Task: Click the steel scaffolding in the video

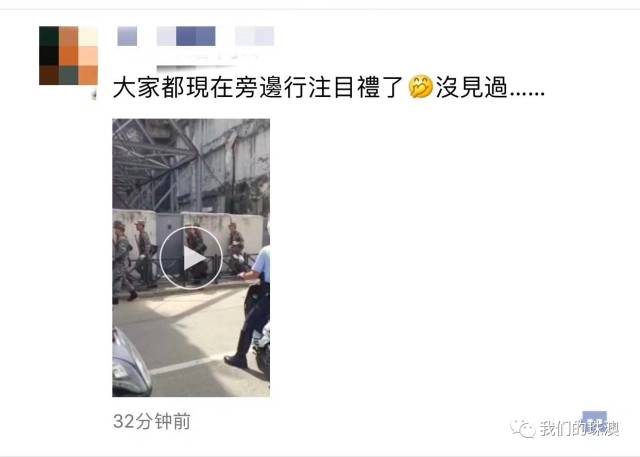Action: (156, 165)
